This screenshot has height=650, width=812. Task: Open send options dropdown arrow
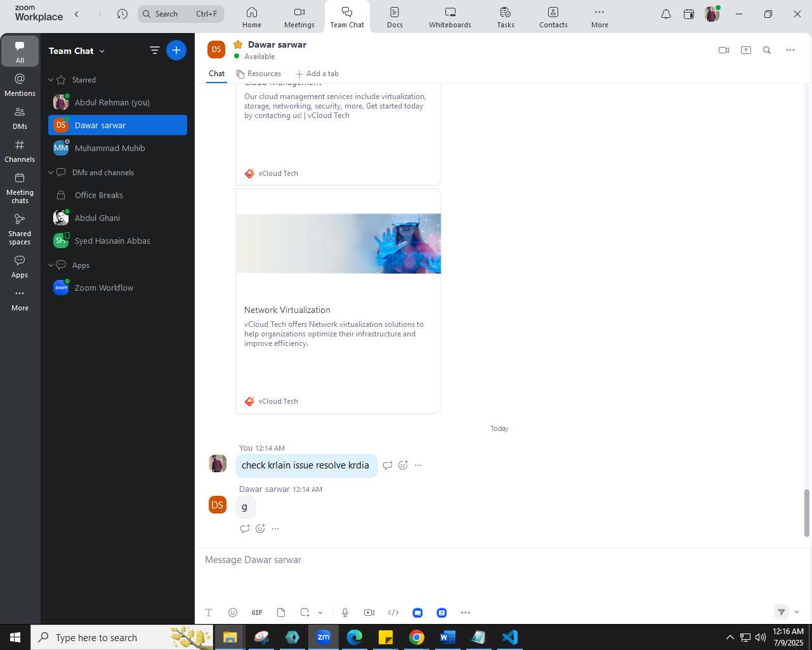797,612
